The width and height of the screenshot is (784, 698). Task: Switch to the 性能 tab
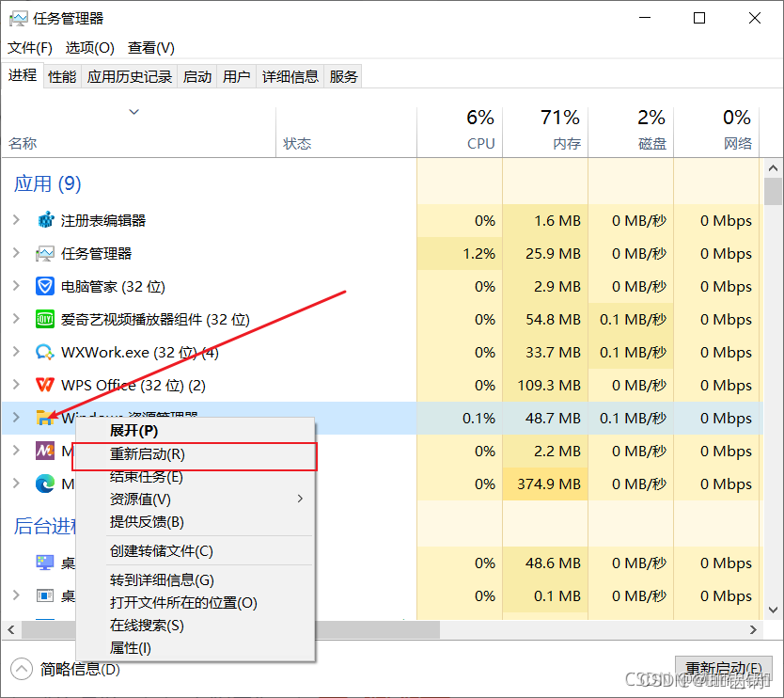(62, 77)
